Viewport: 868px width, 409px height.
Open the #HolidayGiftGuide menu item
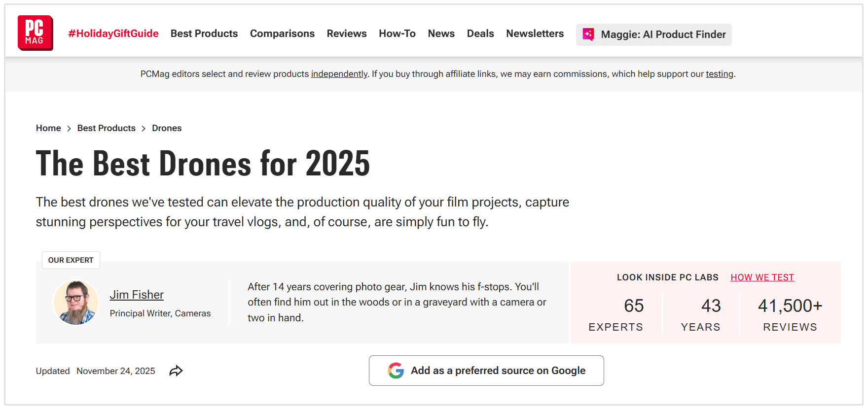click(113, 34)
